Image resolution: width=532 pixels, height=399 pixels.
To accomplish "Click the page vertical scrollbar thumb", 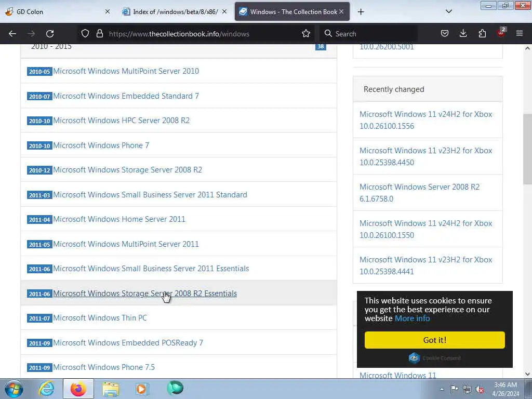I will pyautogui.click(x=527, y=149).
